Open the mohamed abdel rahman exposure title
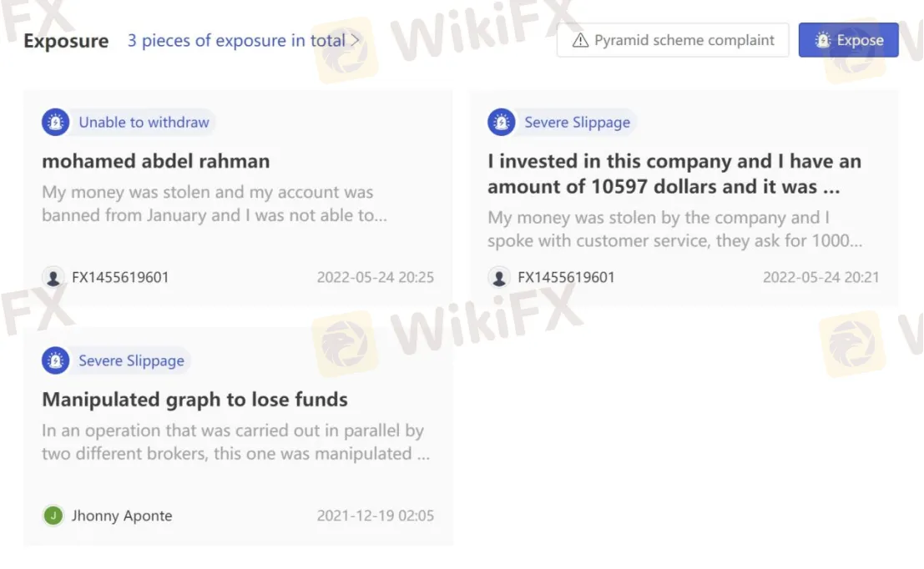Image resolution: width=924 pixels, height=569 pixels. tap(156, 161)
